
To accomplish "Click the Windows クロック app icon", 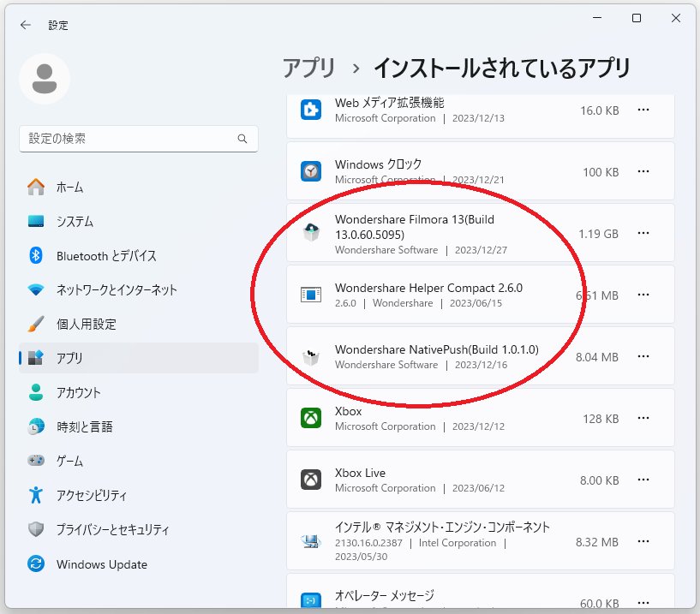I will tap(311, 171).
